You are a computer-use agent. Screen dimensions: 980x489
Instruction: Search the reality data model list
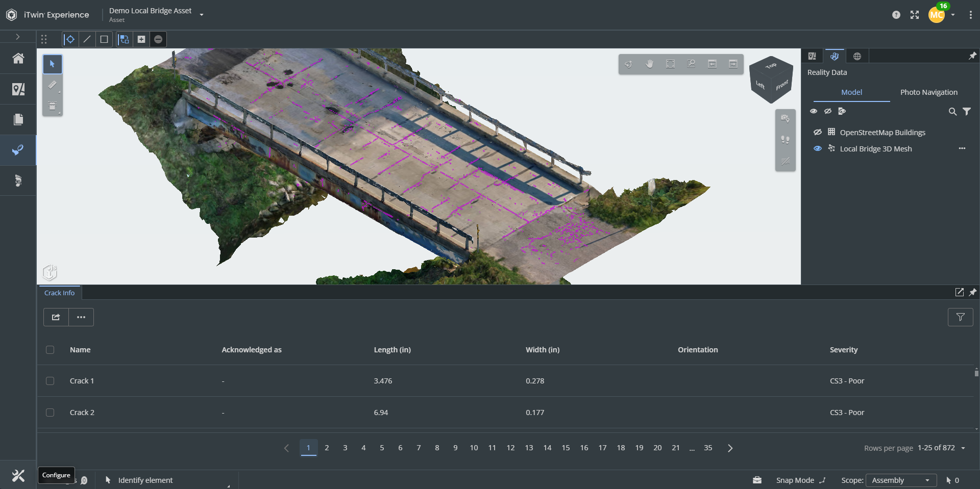[x=952, y=112]
